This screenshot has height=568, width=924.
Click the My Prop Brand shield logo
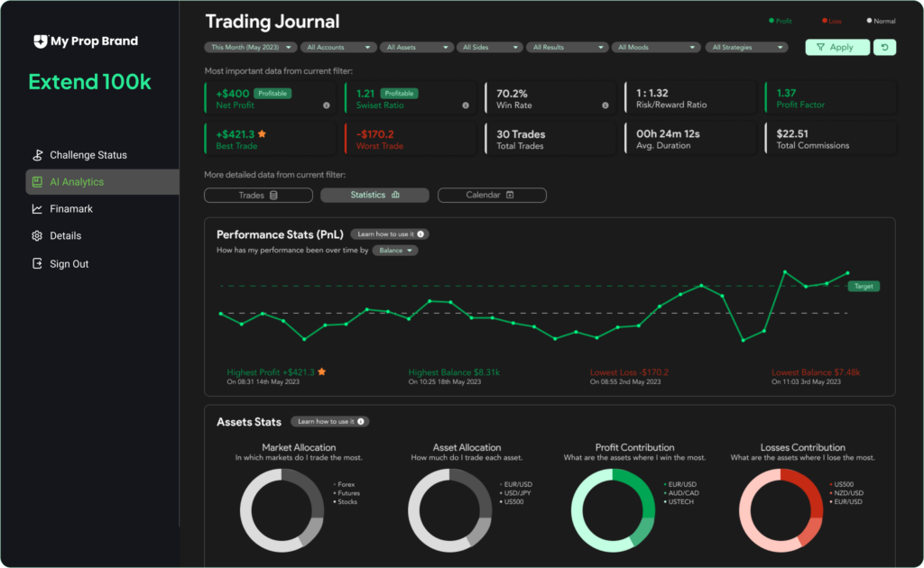coord(40,41)
